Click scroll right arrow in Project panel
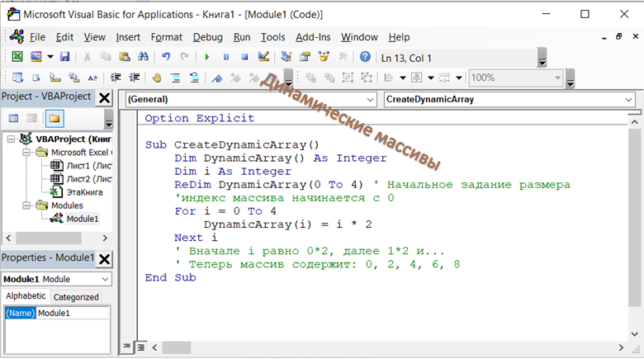Screen dimensions: 644x359 105,238
